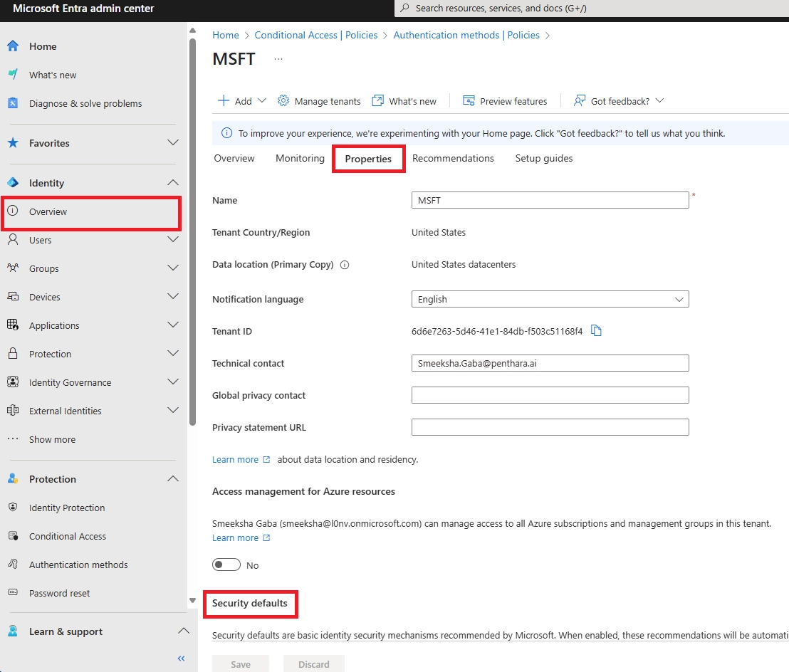789x672 pixels.
Task: Click the Security defaults heading
Action: [x=249, y=603]
